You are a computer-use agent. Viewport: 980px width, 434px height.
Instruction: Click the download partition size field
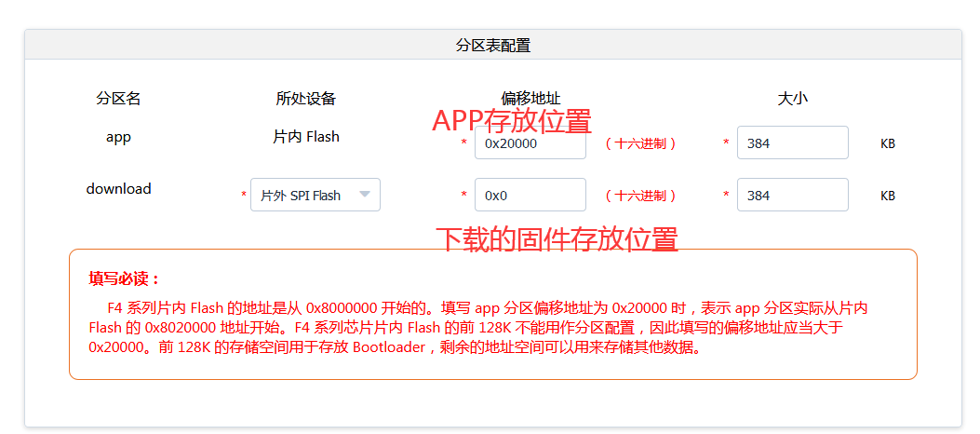click(x=793, y=195)
